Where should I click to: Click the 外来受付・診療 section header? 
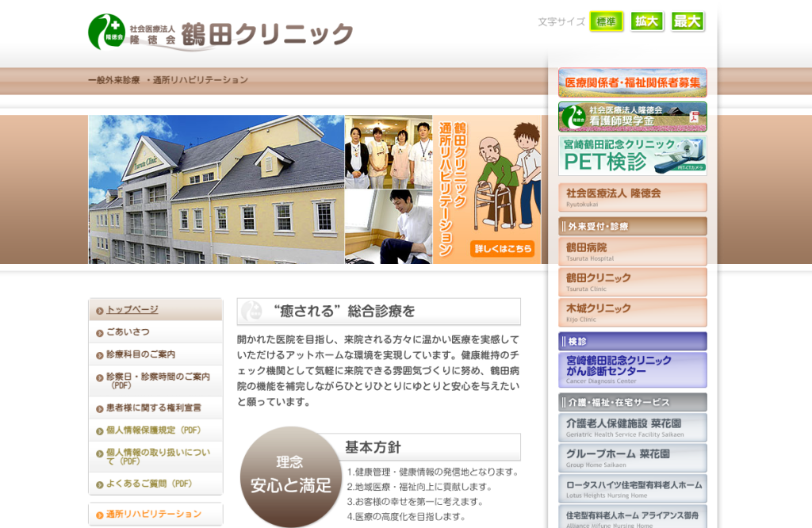click(x=632, y=226)
